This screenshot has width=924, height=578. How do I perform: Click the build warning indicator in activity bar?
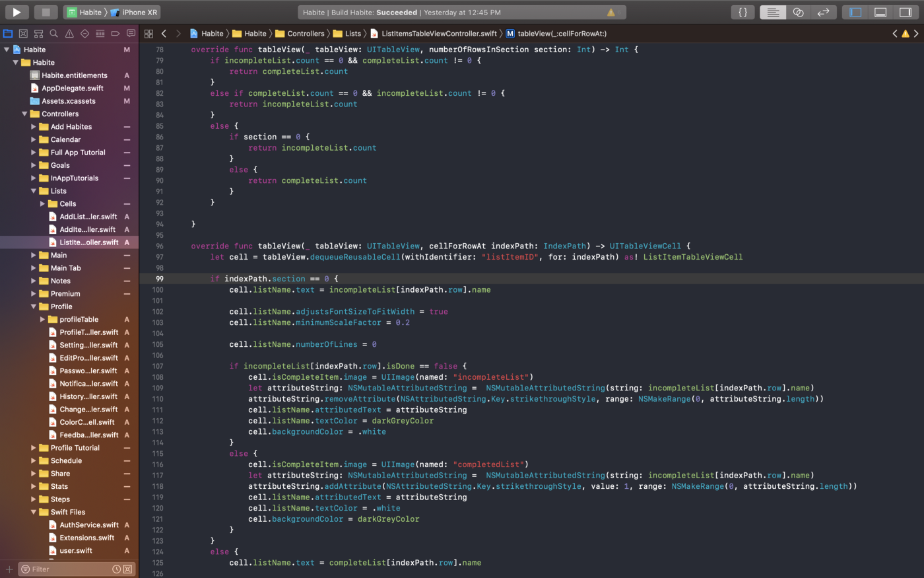click(610, 12)
